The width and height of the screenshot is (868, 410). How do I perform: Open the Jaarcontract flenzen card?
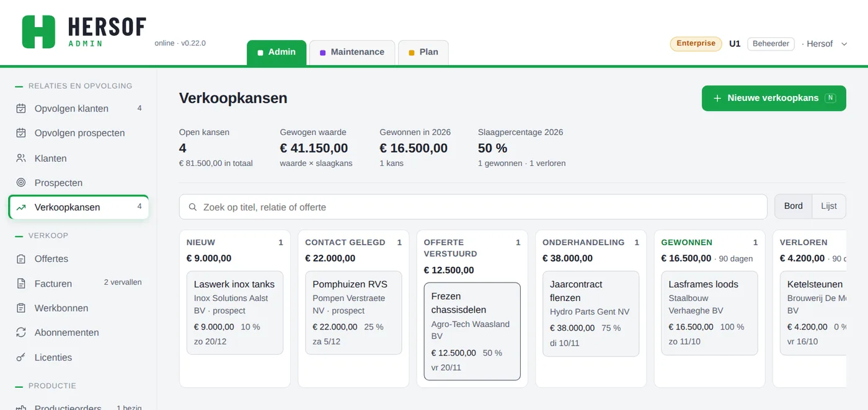point(591,313)
